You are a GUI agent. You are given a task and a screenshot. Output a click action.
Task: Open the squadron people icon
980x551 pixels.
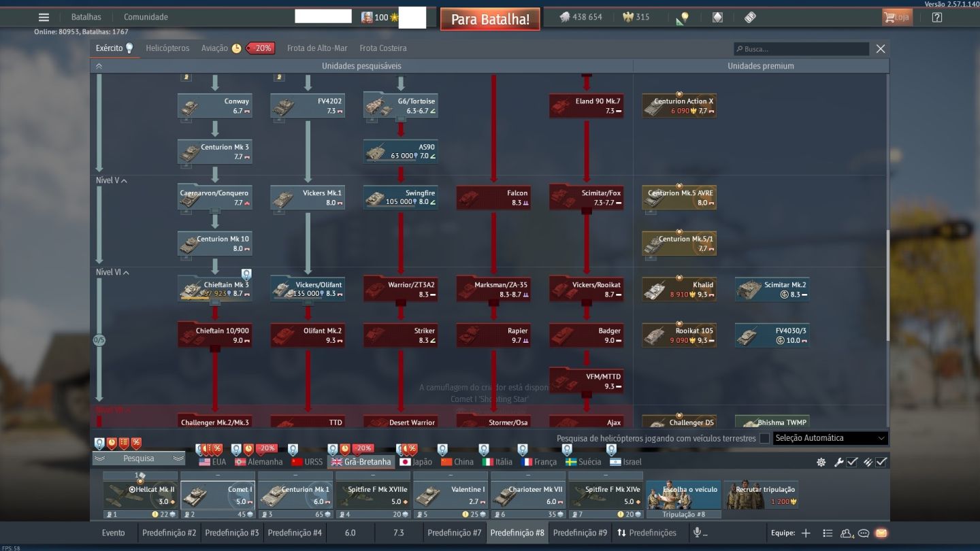click(x=847, y=533)
